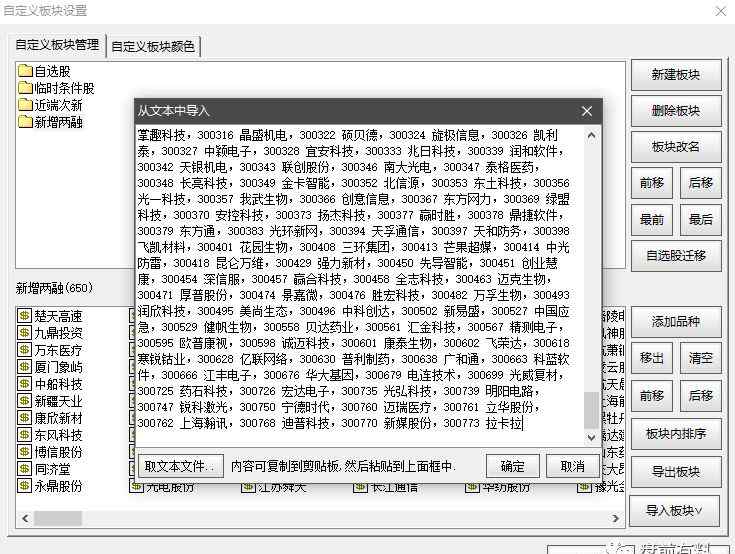This screenshot has height=554, width=735.
Task: Switch to the 自定义板块管理 tab
Action: point(57,45)
